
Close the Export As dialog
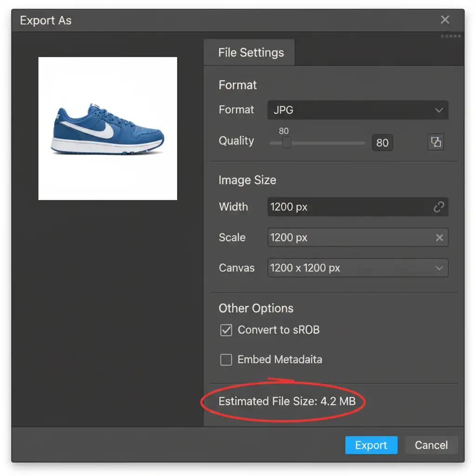(x=445, y=20)
